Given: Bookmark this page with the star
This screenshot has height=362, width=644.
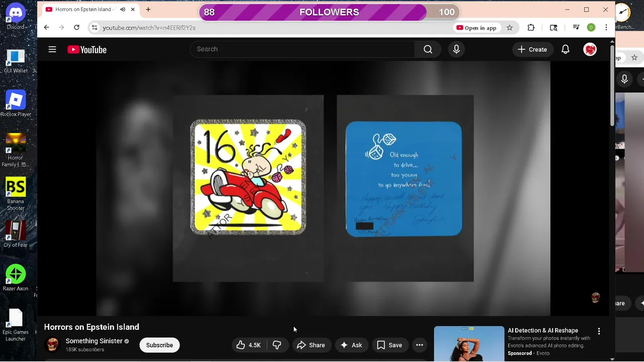Looking at the screenshot, I should click(510, 28).
